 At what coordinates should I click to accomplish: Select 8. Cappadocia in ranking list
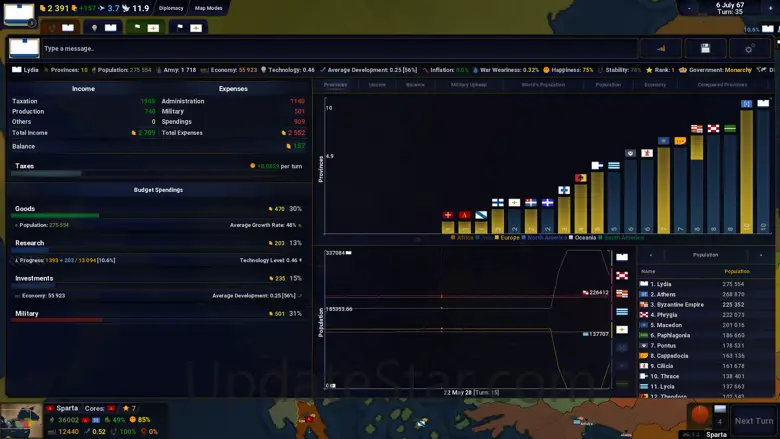tap(706, 355)
